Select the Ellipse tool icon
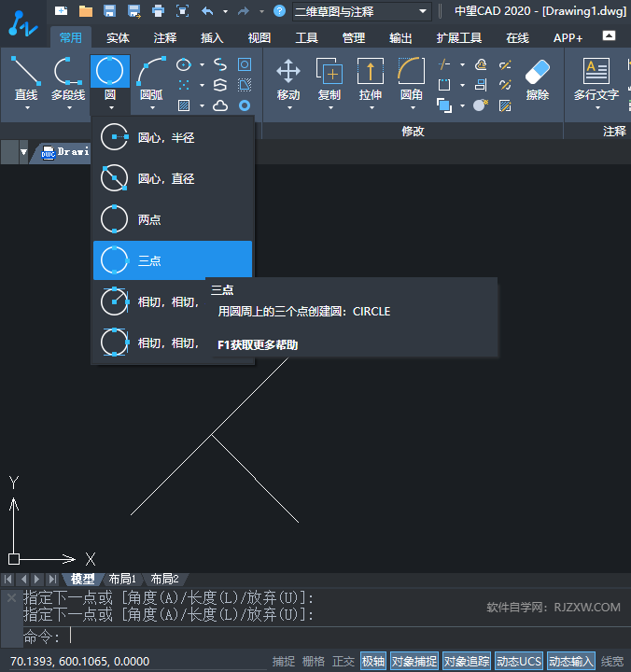Screen dimensions: 631x672 pyautogui.click(x=184, y=64)
